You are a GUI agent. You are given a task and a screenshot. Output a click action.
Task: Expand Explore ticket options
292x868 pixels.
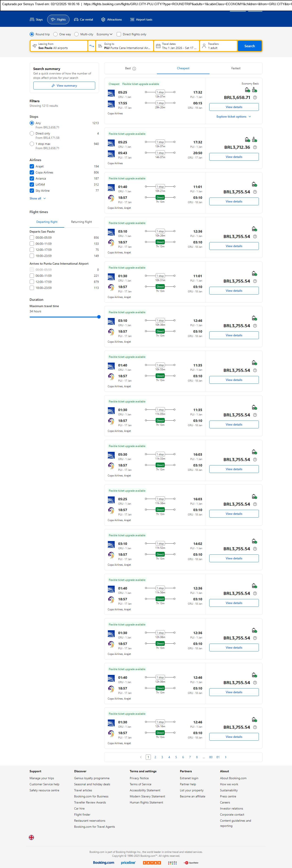(234, 117)
